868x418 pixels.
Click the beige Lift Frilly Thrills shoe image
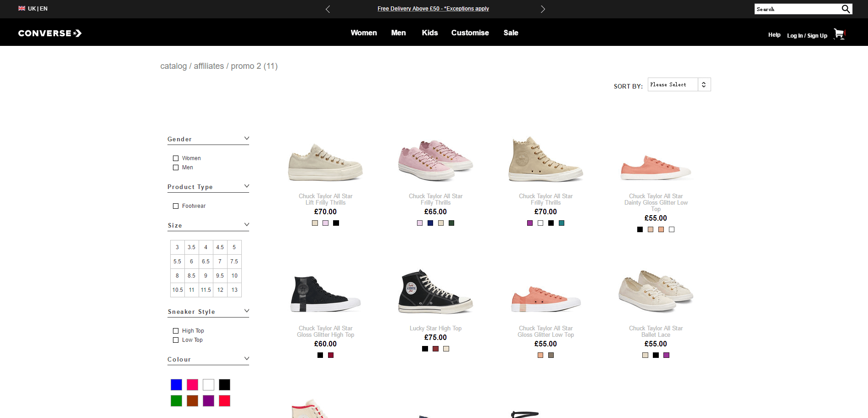pos(326,162)
